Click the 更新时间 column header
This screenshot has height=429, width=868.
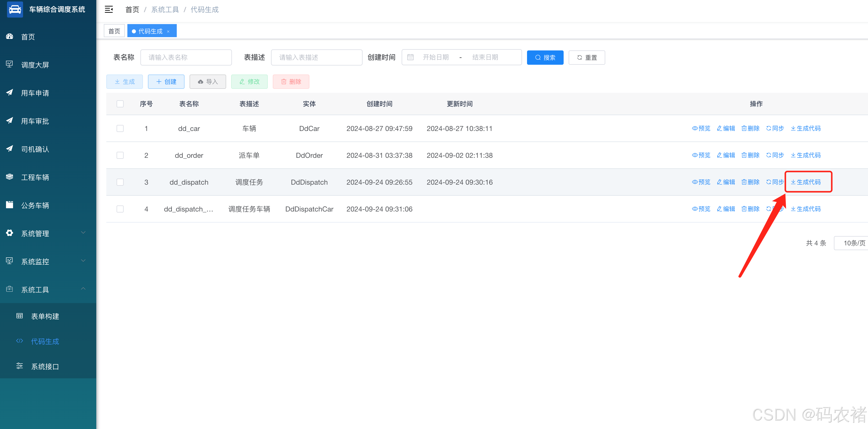tap(460, 104)
